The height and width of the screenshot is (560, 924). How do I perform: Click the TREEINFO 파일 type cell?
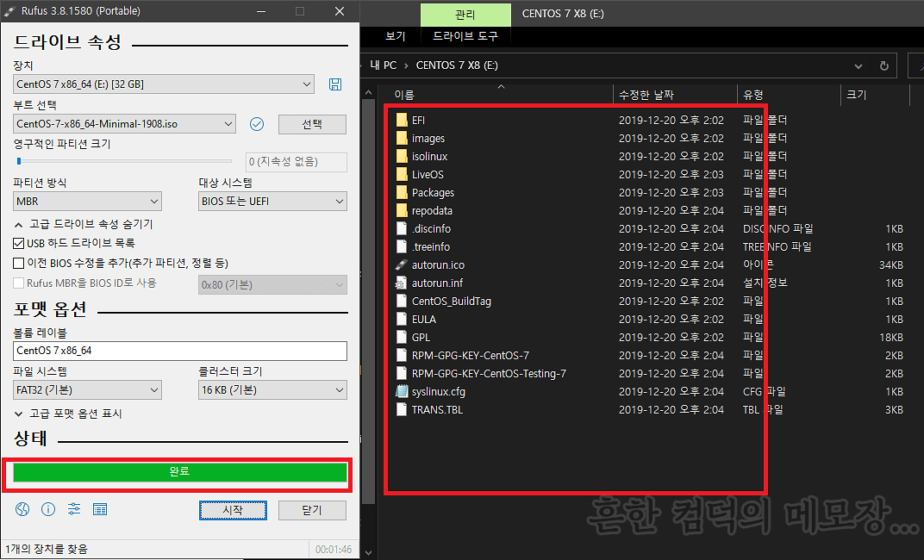pos(777,246)
